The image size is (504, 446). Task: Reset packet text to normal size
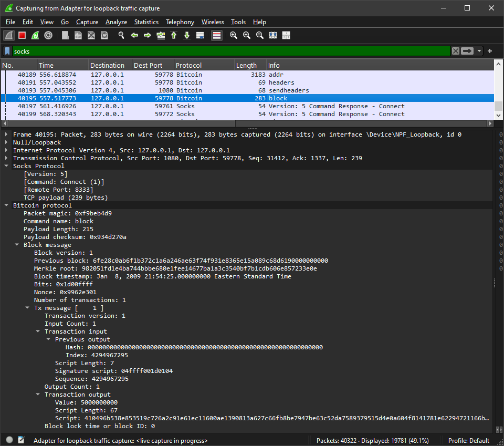click(x=260, y=35)
